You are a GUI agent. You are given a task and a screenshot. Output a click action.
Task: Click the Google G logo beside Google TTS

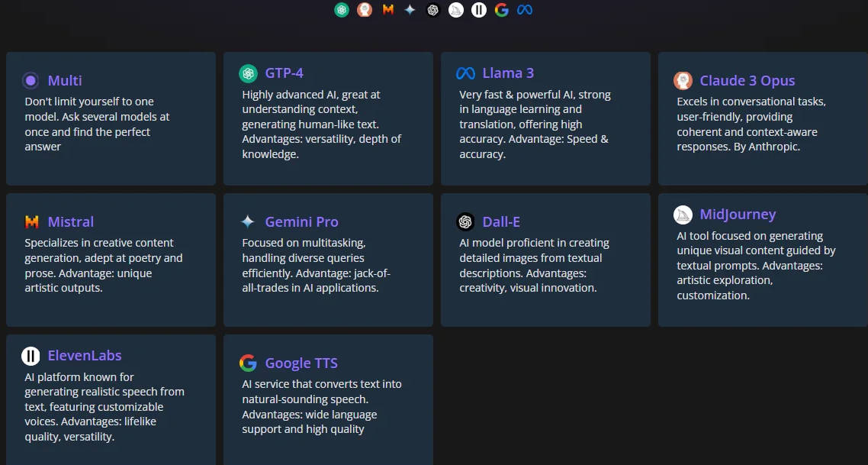pyautogui.click(x=248, y=363)
